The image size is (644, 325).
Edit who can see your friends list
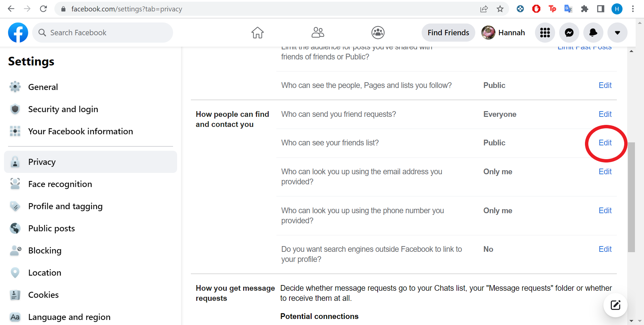[x=605, y=143]
